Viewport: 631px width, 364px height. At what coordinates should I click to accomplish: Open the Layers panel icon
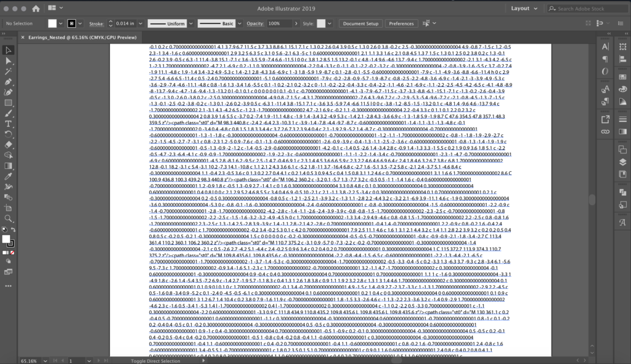623,162
